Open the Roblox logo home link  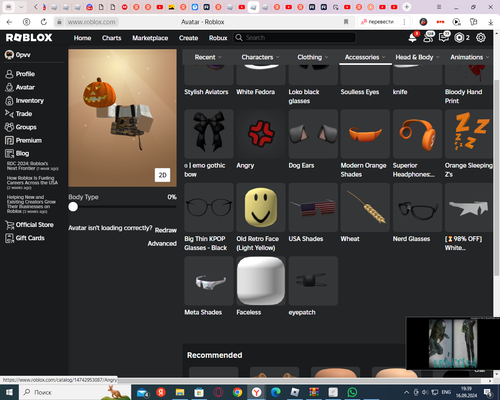[29, 38]
